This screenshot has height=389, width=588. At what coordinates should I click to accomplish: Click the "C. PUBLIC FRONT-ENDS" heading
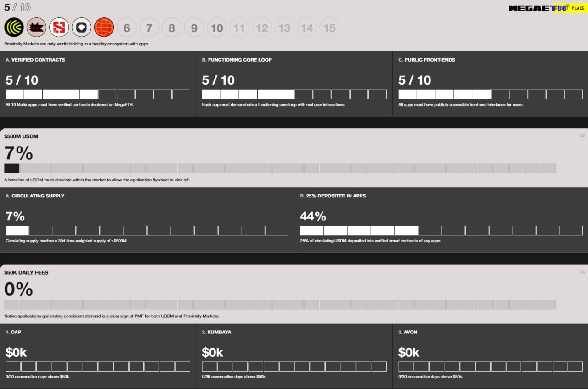tap(427, 60)
